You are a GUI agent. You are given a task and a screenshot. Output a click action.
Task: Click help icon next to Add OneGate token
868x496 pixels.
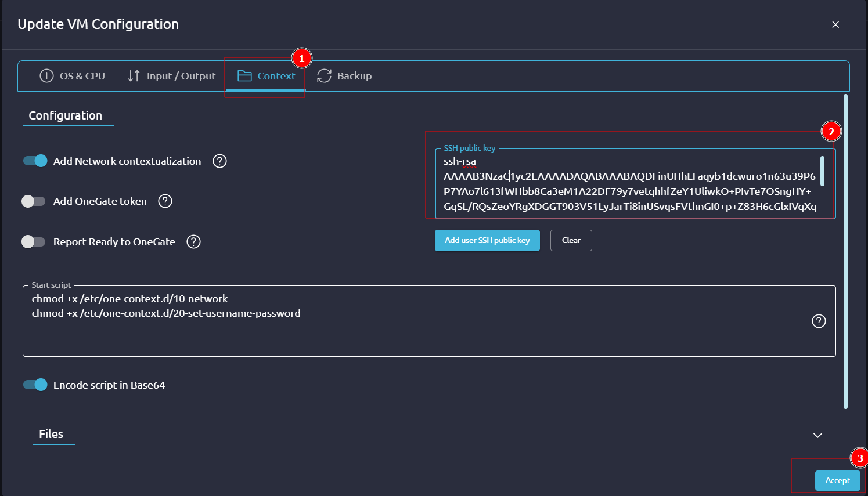pos(165,201)
